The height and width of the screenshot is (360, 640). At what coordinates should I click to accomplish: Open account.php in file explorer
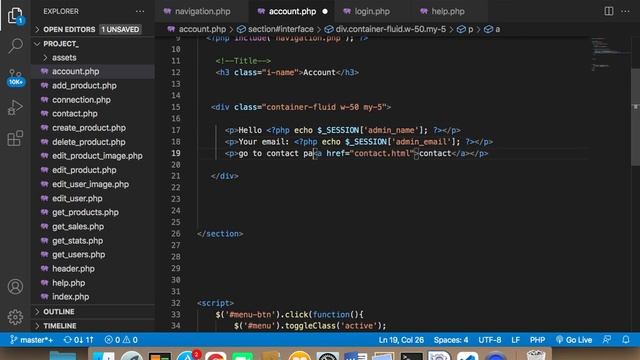point(93,71)
